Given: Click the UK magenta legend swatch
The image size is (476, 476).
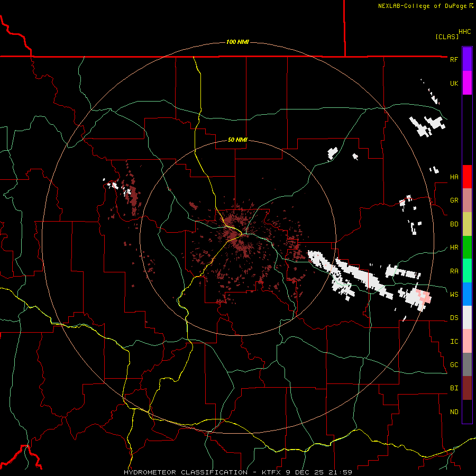Looking at the screenshot, I should point(467,83).
